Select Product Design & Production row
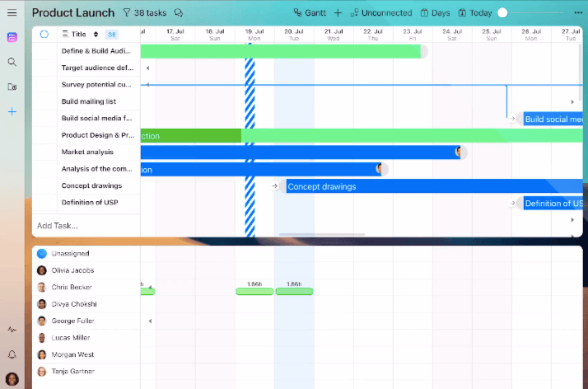 86,135
